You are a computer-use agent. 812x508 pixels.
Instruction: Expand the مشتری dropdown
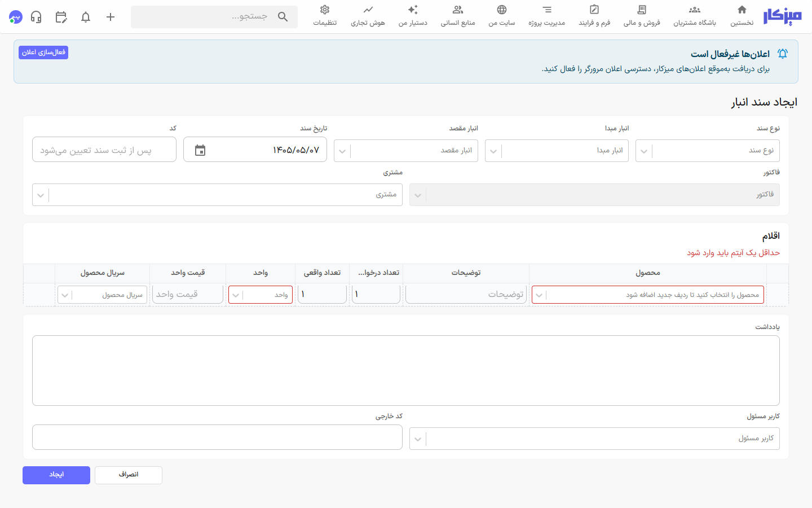tap(41, 195)
